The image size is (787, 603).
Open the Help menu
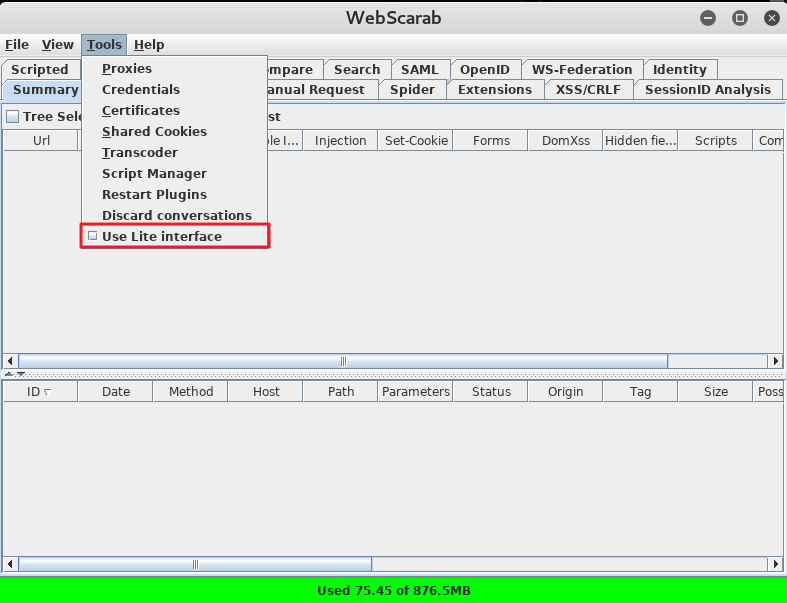pos(149,45)
